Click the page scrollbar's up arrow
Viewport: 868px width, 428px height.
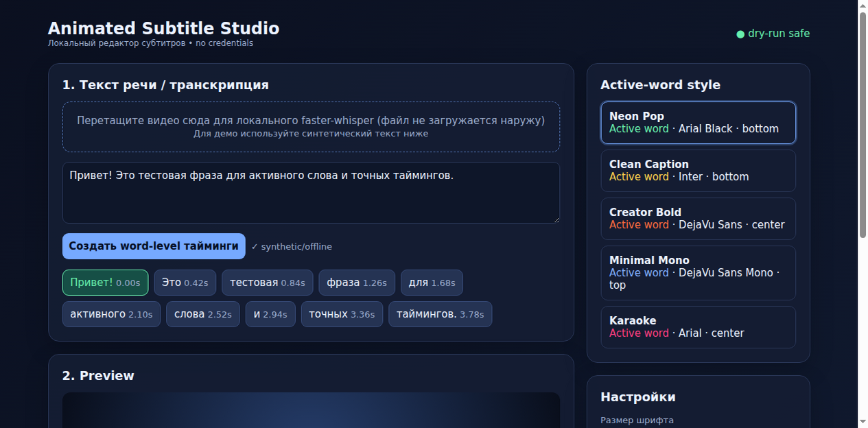pyautogui.click(x=863, y=5)
